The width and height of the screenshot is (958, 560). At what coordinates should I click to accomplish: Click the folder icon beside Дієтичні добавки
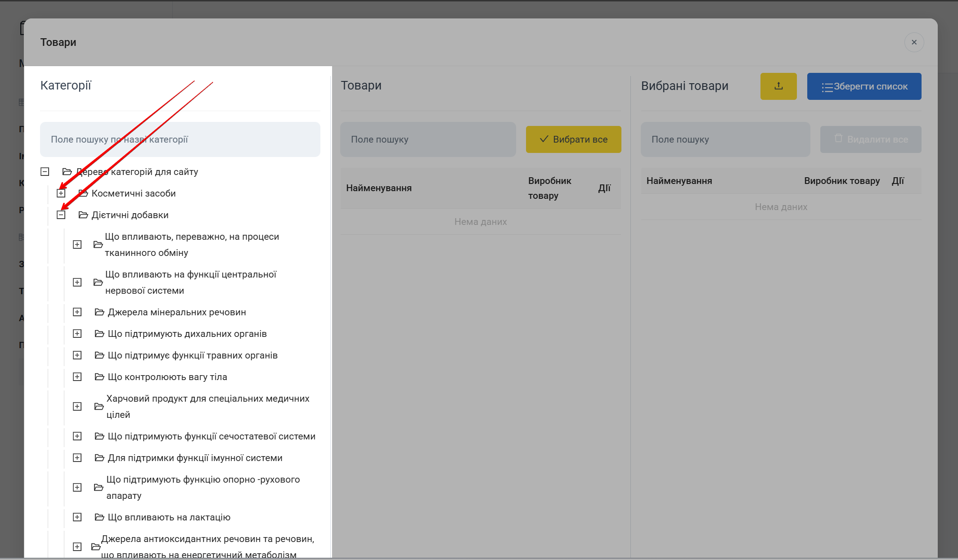(x=83, y=215)
